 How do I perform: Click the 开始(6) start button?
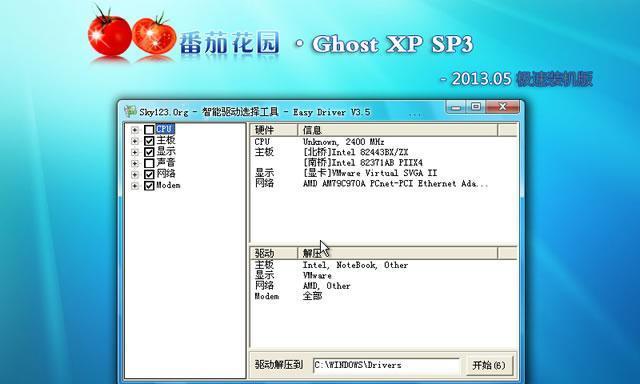click(489, 365)
